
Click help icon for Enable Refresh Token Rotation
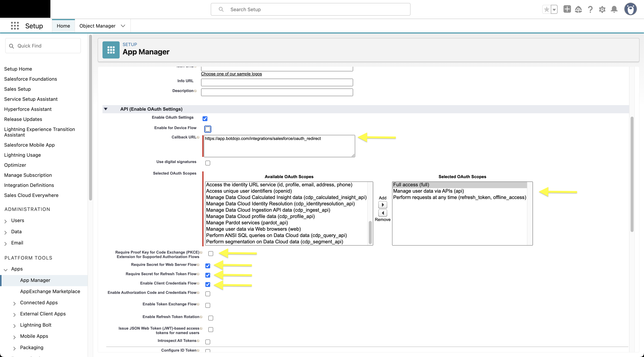(x=201, y=317)
